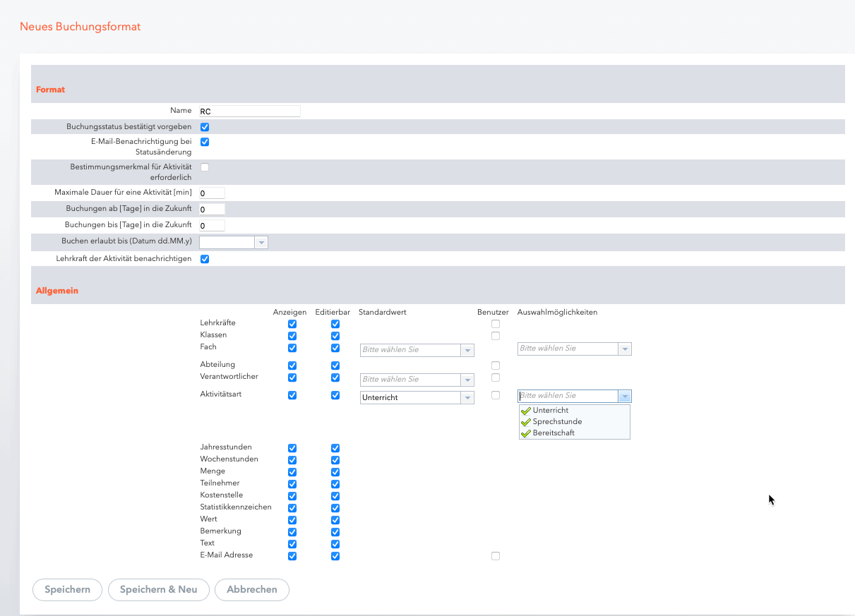
Task: Click Speichern & Neu button
Action: 159,590
